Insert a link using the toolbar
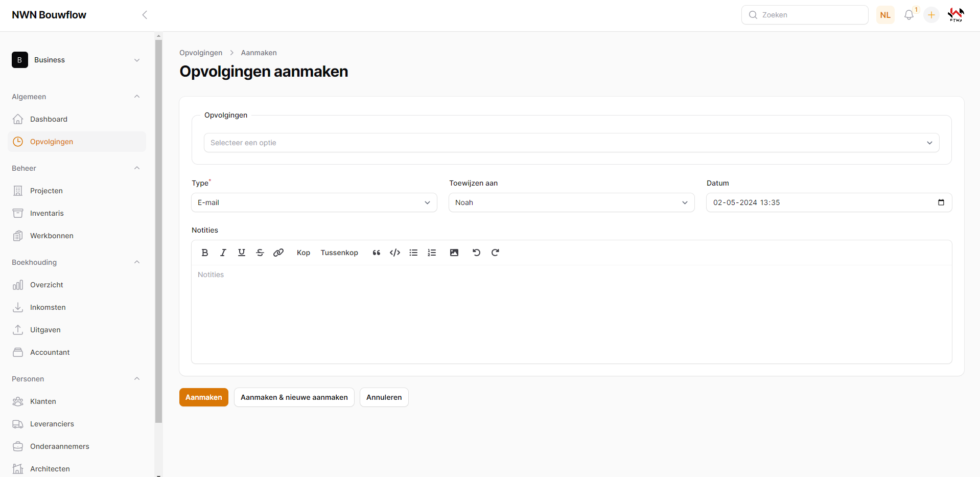The height and width of the screenshot is (477, 980). pos(278,253)
